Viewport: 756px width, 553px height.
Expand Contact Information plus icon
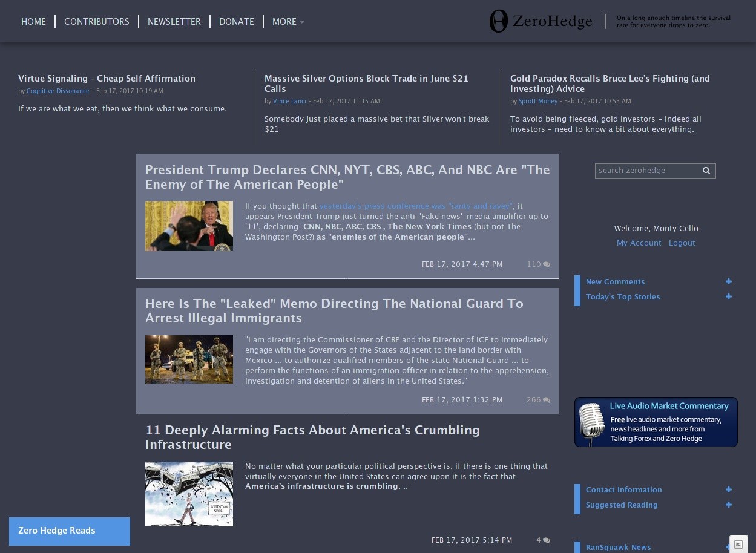click(x=729, y=489)
